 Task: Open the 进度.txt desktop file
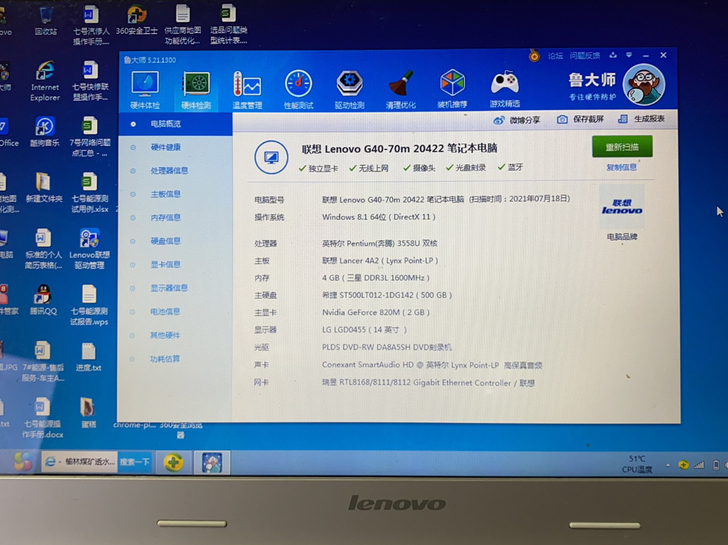click(89, 357)
